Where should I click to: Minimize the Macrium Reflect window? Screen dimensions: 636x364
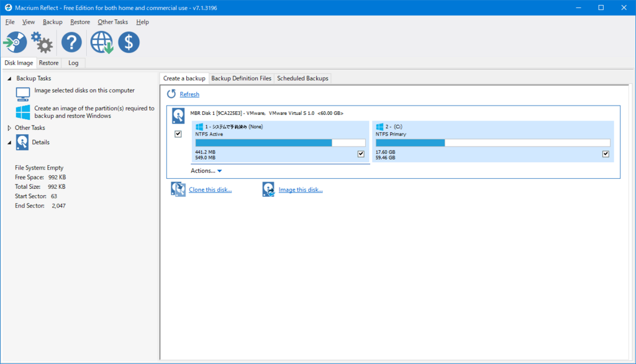pyautogui.click(x=578, y=7)
